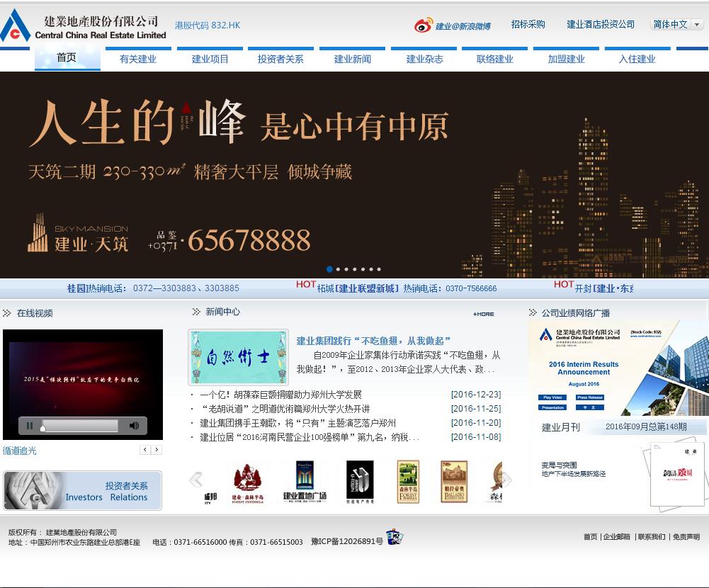Open the Palladio project logo
Image resolution: width=709 pixels, height=588 pixels.
(454, 481)
